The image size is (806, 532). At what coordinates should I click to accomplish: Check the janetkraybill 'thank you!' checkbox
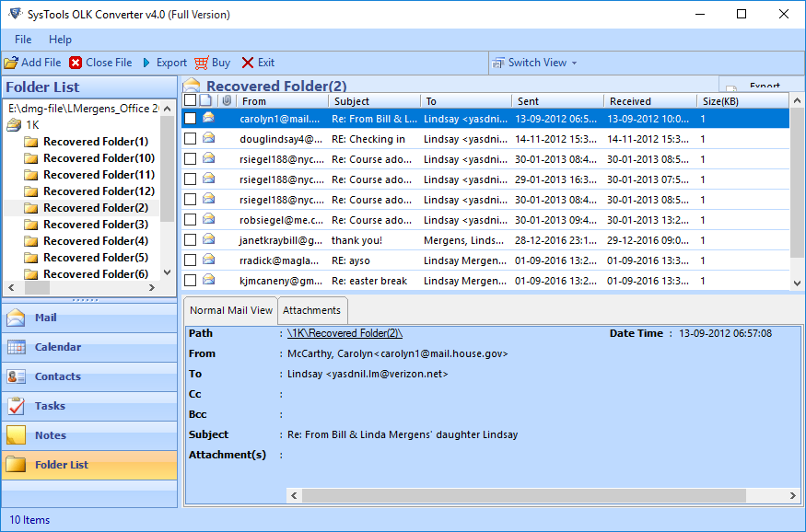(190, 240)
